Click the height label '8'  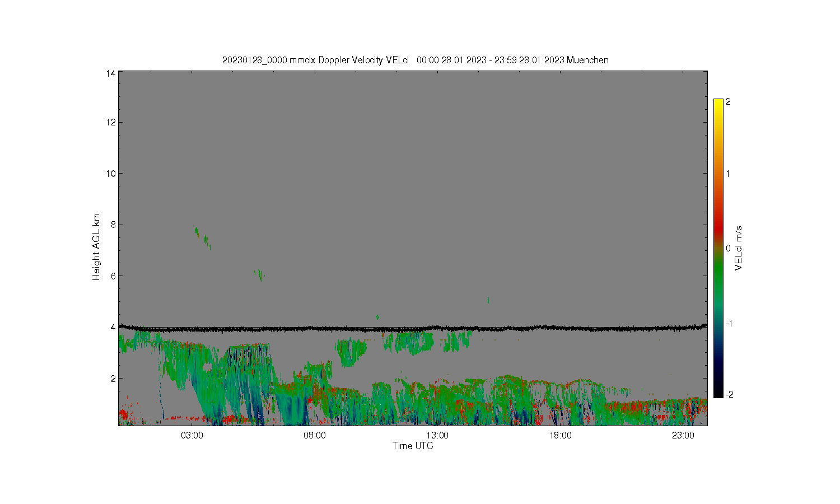[x=113, y=225]
